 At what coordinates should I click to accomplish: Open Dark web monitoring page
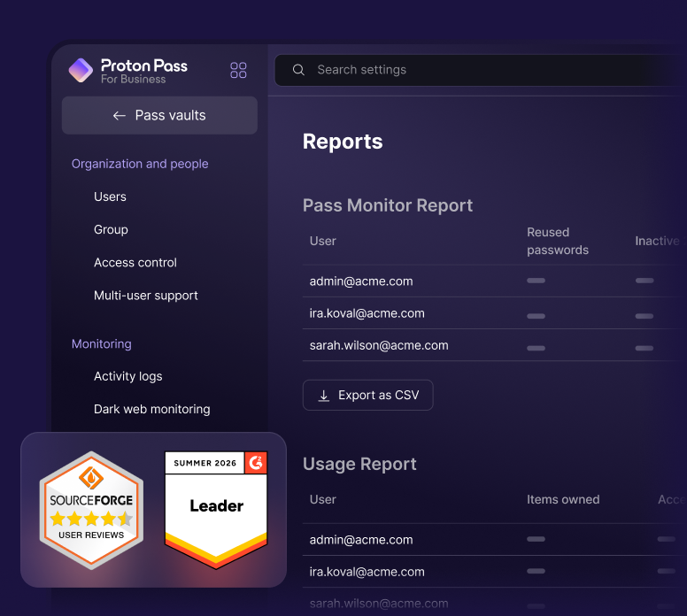click(152, 409)
